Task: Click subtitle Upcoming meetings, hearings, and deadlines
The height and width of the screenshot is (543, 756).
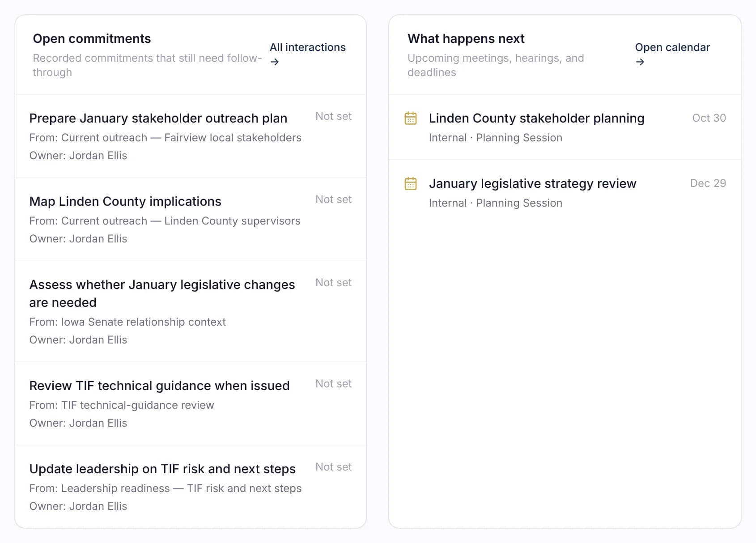Action: [x=496, y=65]
